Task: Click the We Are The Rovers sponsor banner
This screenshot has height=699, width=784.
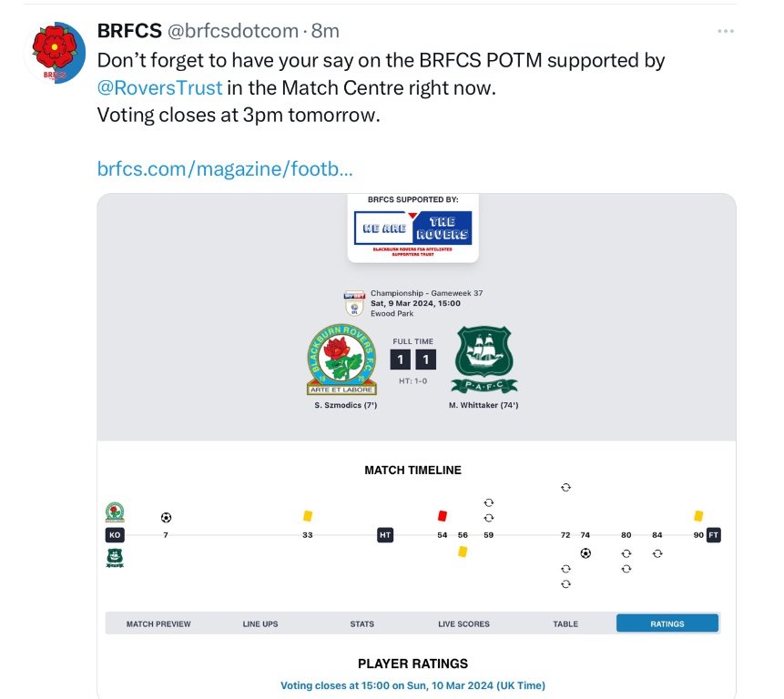Action: point(413,228)
